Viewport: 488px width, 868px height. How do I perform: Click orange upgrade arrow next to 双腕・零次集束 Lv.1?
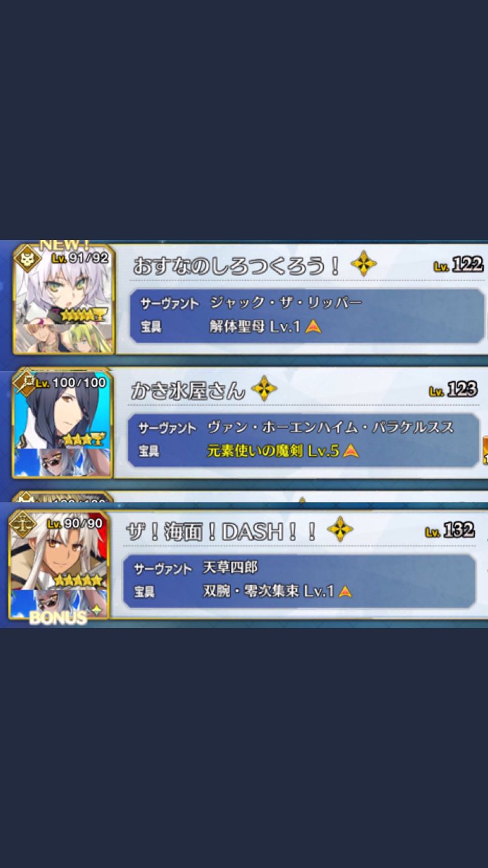point(345,591)
